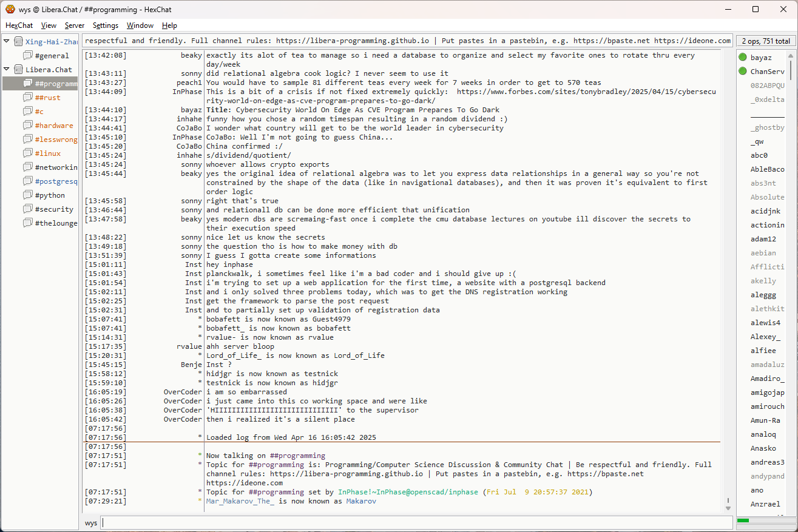Click the Xing-Hai-Zhai server network icon
Image resolution: width=798 pixels, height=532 pixels.
pos(19,42)
